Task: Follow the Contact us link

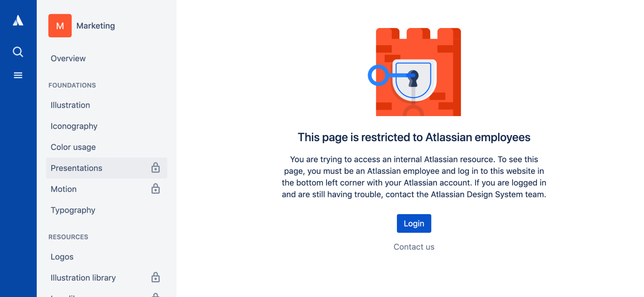Action: pyautogui.click(x=414, y=247)
